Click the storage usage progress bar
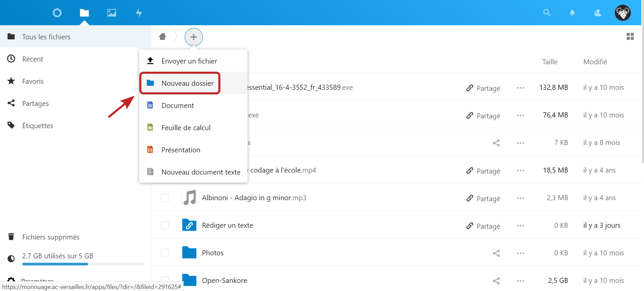The width and height of the screenshot is (644, 291). point(83,264)
